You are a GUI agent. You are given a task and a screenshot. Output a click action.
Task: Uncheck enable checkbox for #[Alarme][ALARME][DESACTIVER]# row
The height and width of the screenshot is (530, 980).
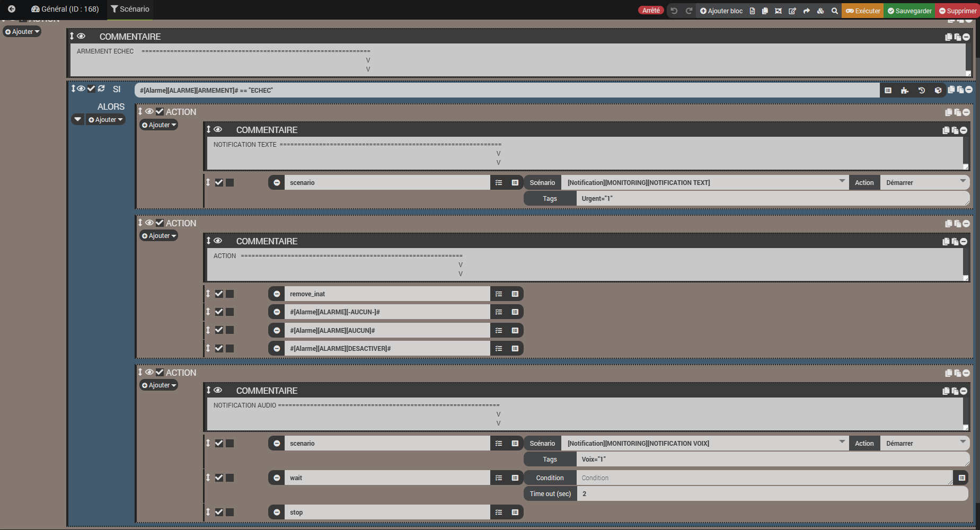[x=219, y=348]
